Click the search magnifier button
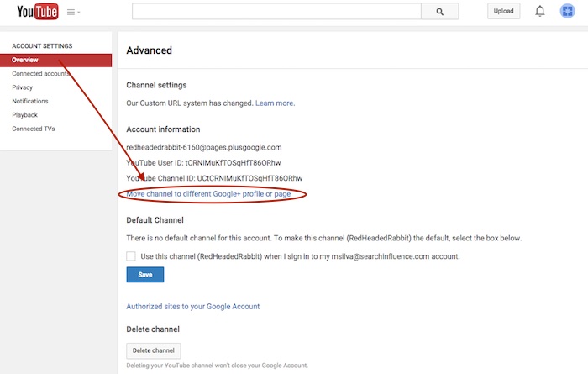This screenshot has height=374, width=588. pos(438,12)
